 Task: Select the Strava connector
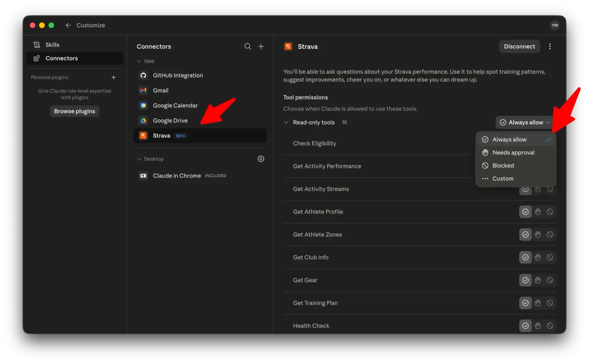tap(200, 136)
